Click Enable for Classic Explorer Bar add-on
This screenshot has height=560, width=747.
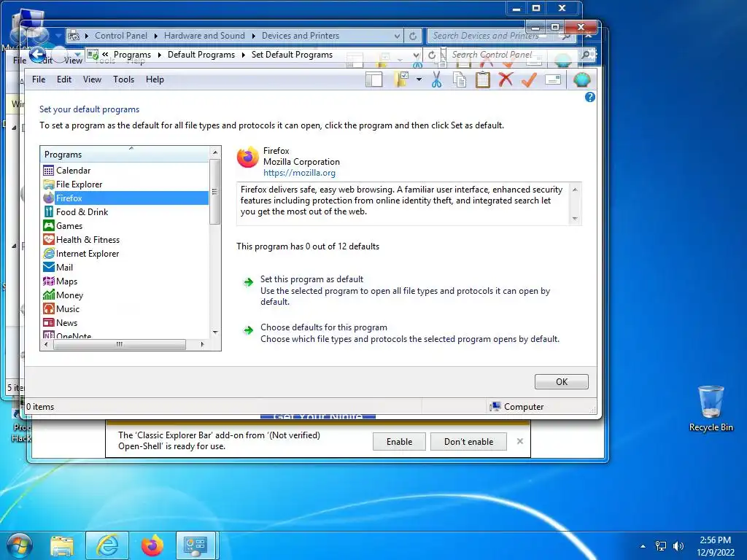coord(399,441)
